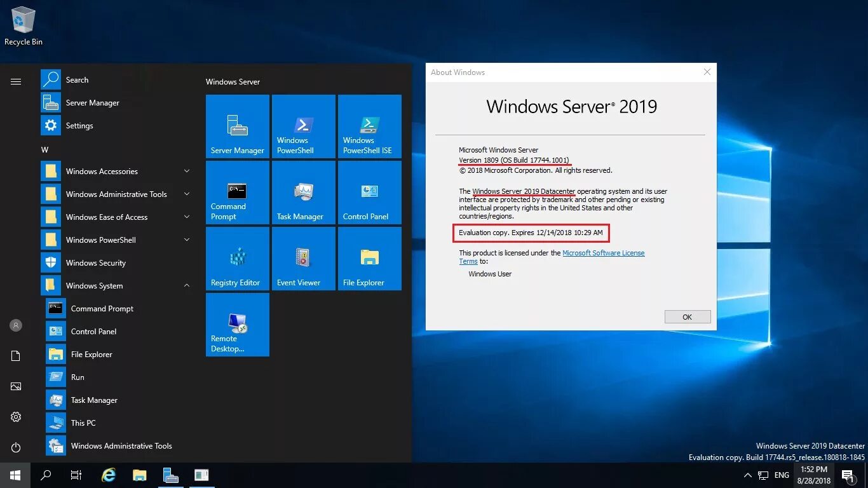Expand the Windows PowerShell folder
Viewport: 868px width, 488px height.
pos(118,240)
